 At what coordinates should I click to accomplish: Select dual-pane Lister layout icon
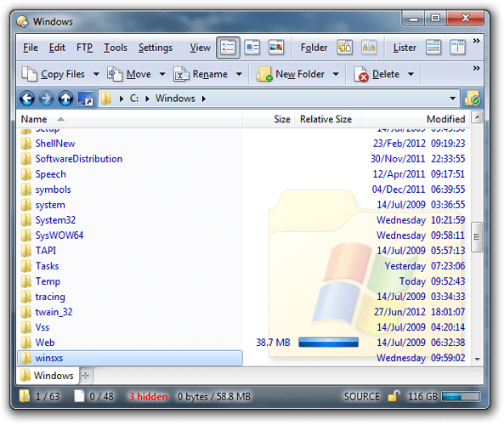[x=457, y=48]
